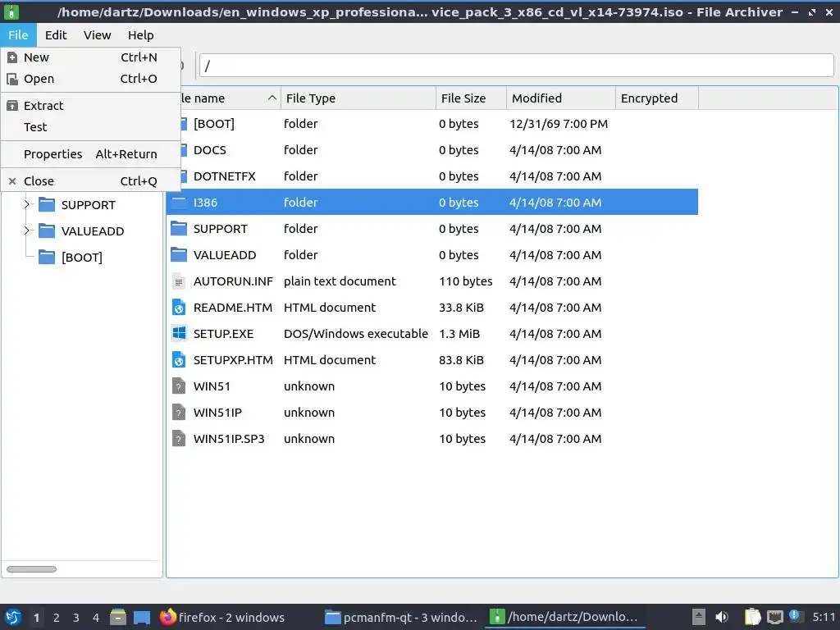Click the New menu entry icon
Viewport: 840px width, 630px height.
coord(12,57)
